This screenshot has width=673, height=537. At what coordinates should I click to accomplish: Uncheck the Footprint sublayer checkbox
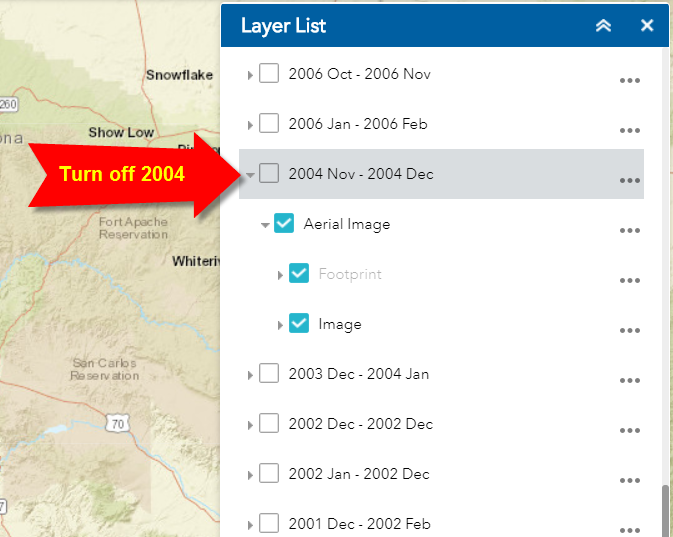[x=299, y=274]
